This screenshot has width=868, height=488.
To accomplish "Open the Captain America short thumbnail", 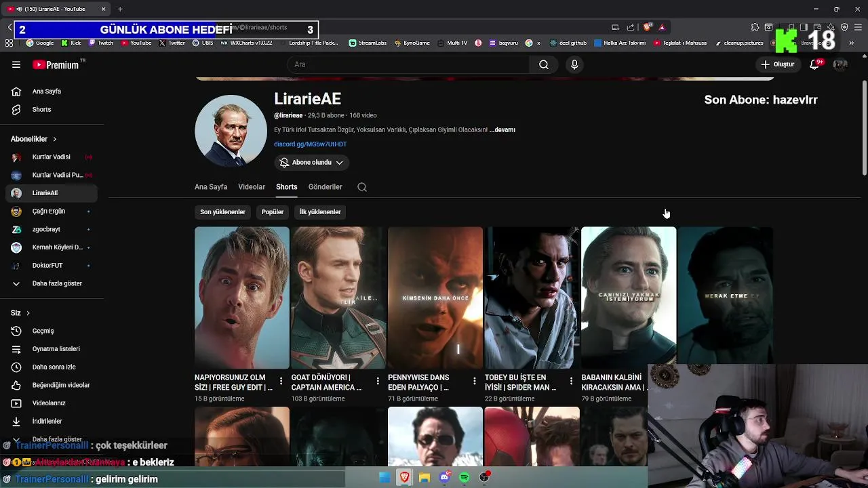I will tap(338, 298).
